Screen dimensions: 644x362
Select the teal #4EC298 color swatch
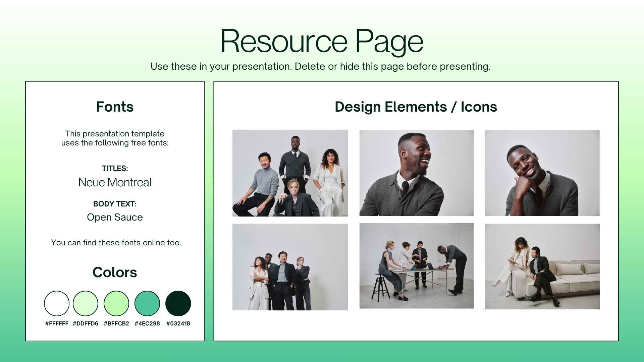(x=147, y=303)
